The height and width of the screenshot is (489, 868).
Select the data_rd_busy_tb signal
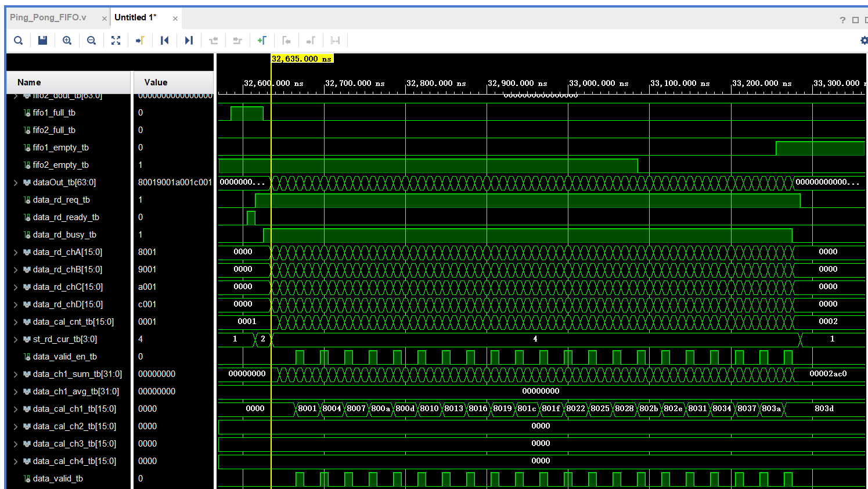[64, 235]
